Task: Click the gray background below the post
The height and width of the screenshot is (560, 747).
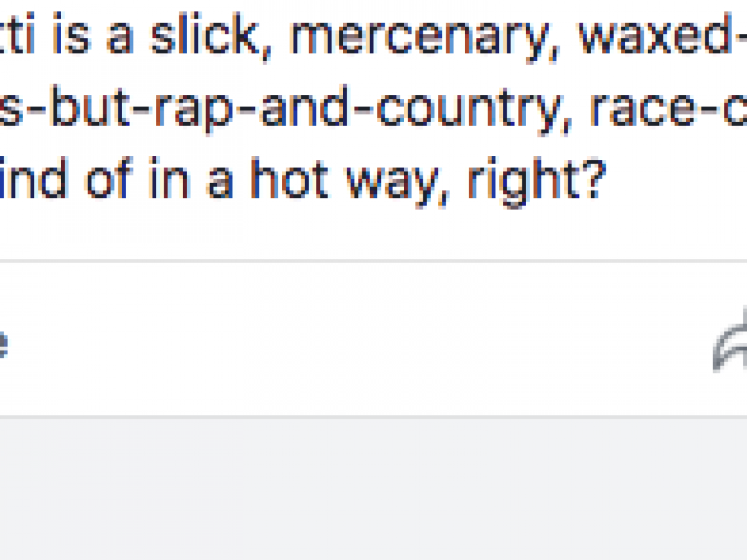Action: point(374,488)
